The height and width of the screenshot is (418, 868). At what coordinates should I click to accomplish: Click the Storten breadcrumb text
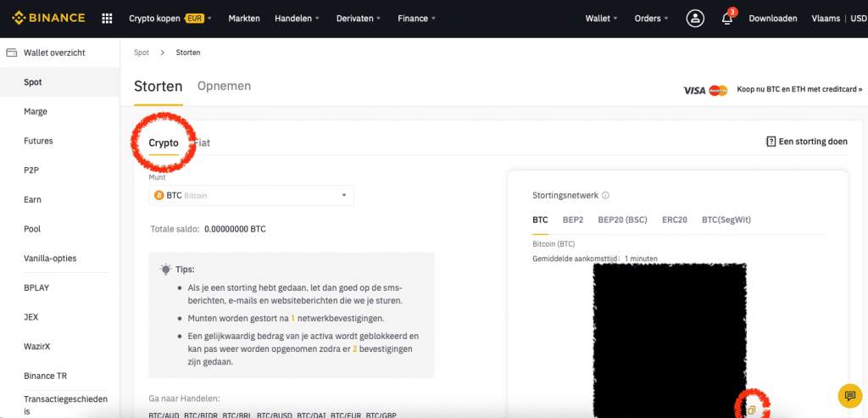188,53
